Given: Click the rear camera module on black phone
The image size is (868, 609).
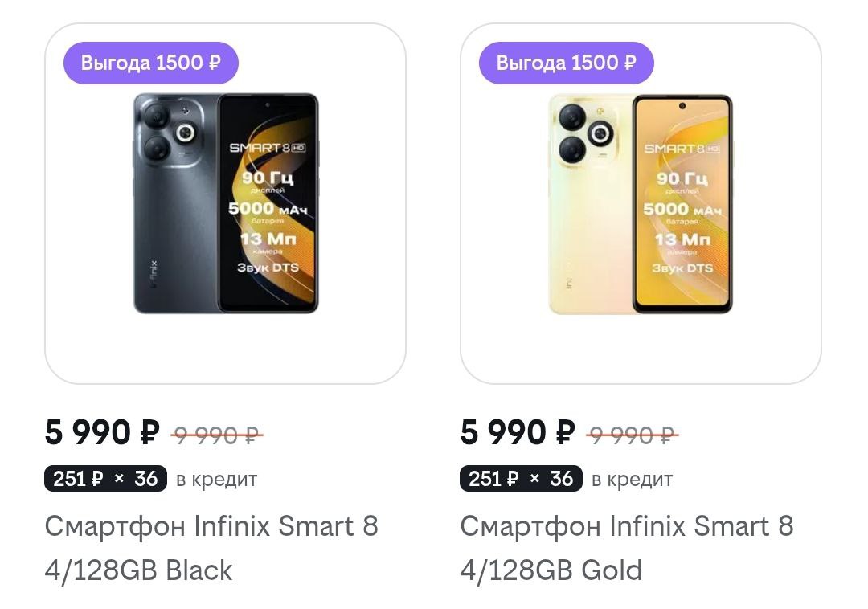Looking at the screenshot, I should pos(171,133).
